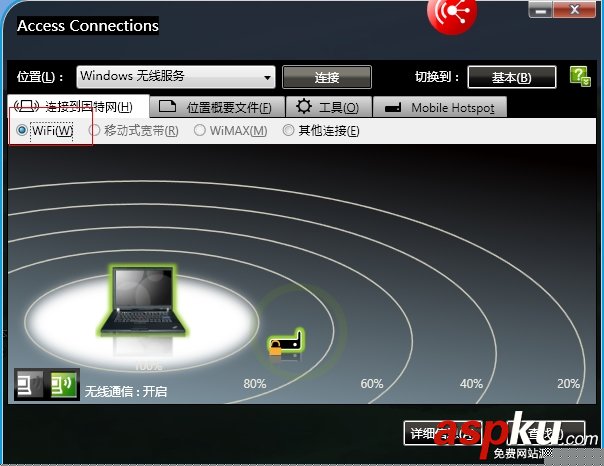The width and height of the screenshot is (604, 466).
Task: Click the 20% signal ring label
Action: [568, 384]
